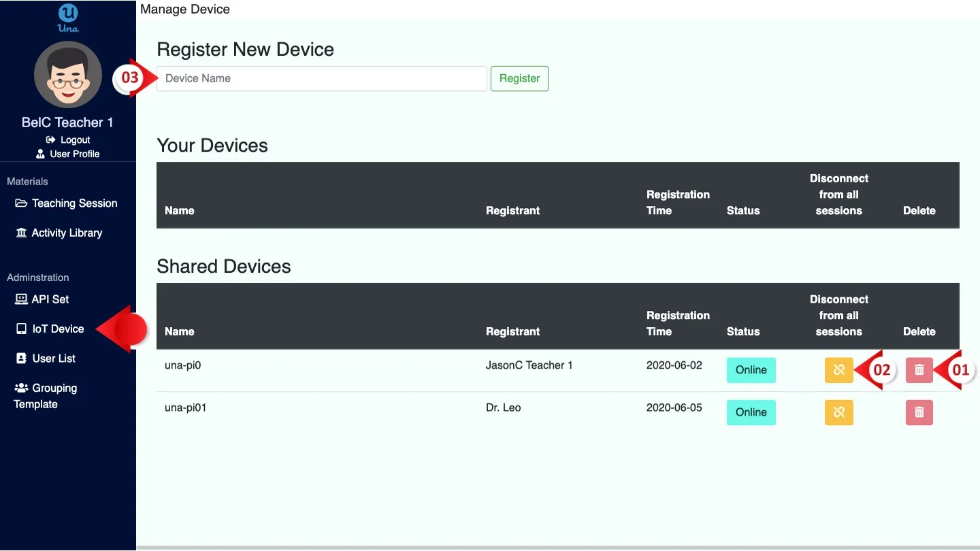Focus the Device Name input field
The image size is (980, 551).
(x=322, y=78)
